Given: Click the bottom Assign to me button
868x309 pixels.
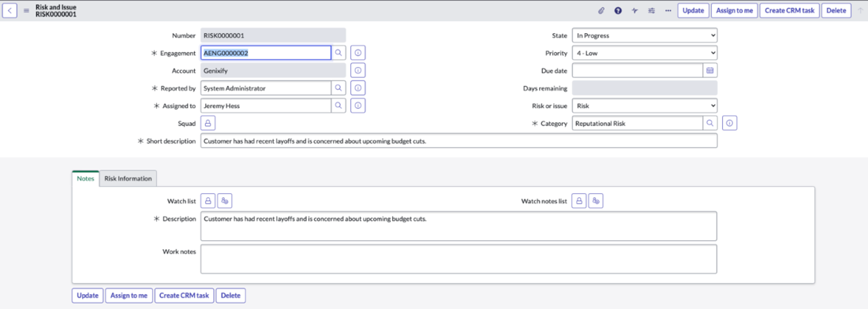Looking at the screenshot, I should click(129, 295).
